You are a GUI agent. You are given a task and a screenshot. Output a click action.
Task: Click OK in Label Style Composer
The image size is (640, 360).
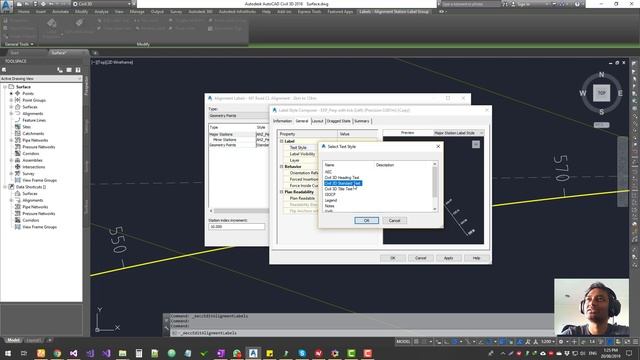click(393, 258)
